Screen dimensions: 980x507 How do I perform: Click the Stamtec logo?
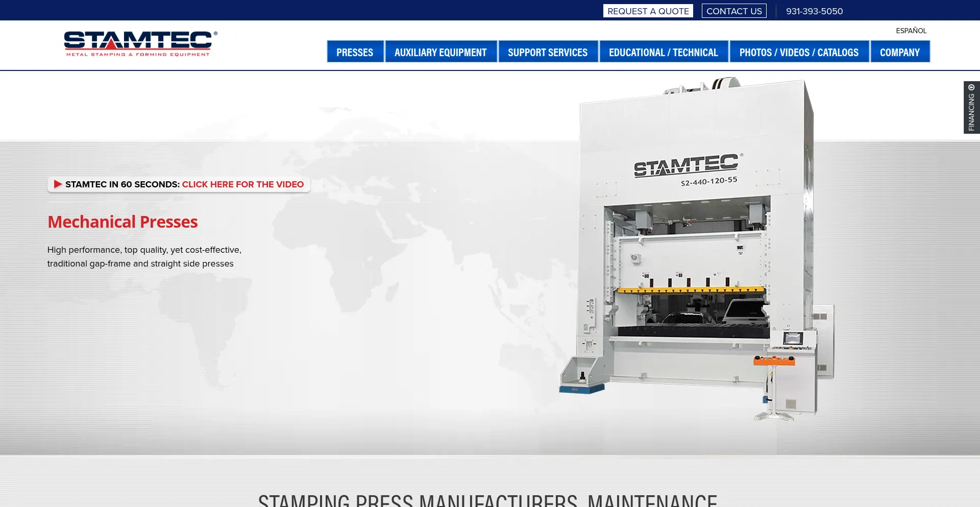(140, 43)
